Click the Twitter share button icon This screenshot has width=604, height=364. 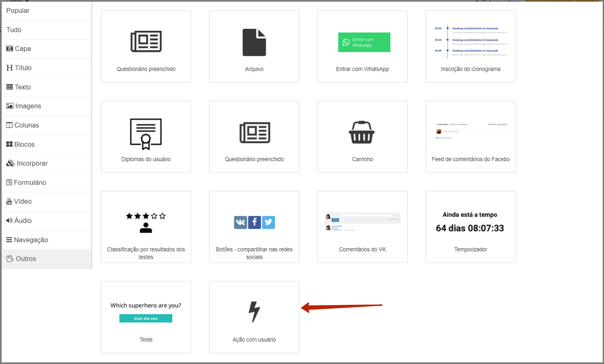[268, 223]
